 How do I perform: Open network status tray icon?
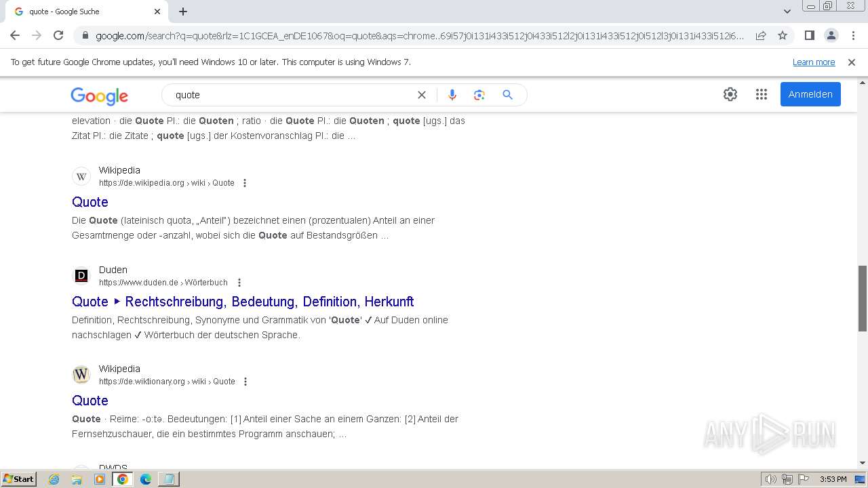coord(787,479)
